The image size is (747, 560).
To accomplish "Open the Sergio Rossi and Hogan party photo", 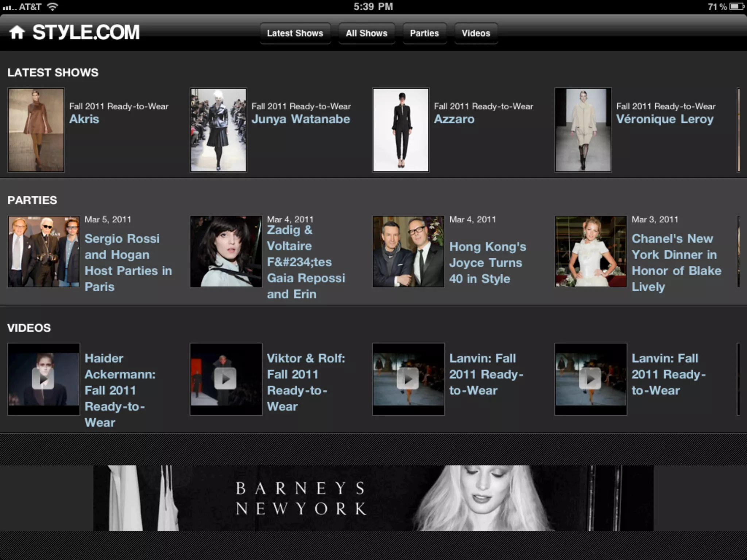I will pyautogui.click(x=44, y=252).
